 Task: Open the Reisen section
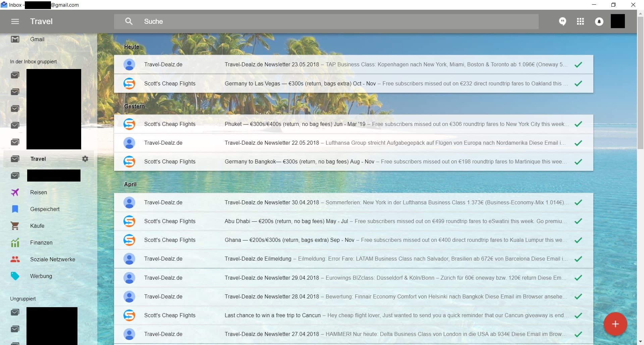point(49,192)
